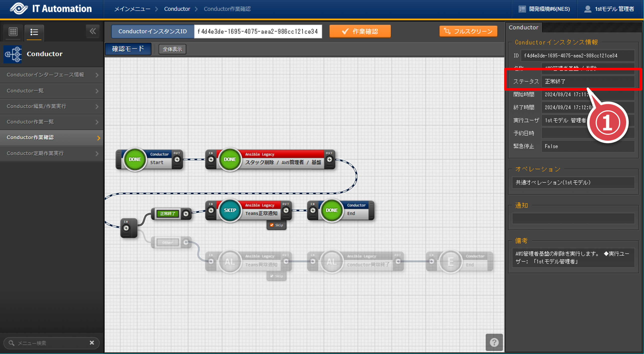The image size is (644, 354).
Task: Click the ConductorインスタンスID input field
Action: (x=258, y=31)
